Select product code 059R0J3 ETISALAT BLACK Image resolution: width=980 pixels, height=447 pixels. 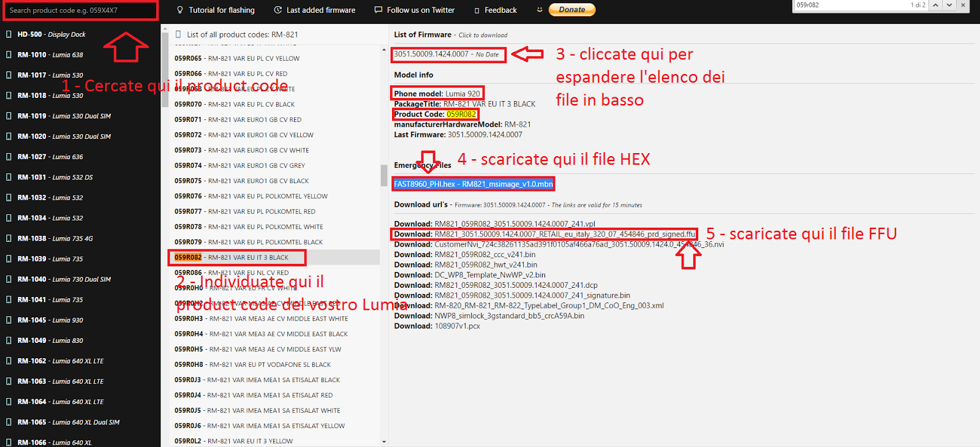point(257,380)
